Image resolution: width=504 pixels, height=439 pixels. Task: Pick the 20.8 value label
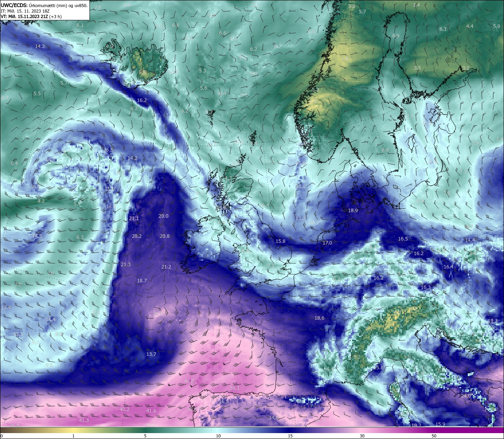[x=165, y=236]
